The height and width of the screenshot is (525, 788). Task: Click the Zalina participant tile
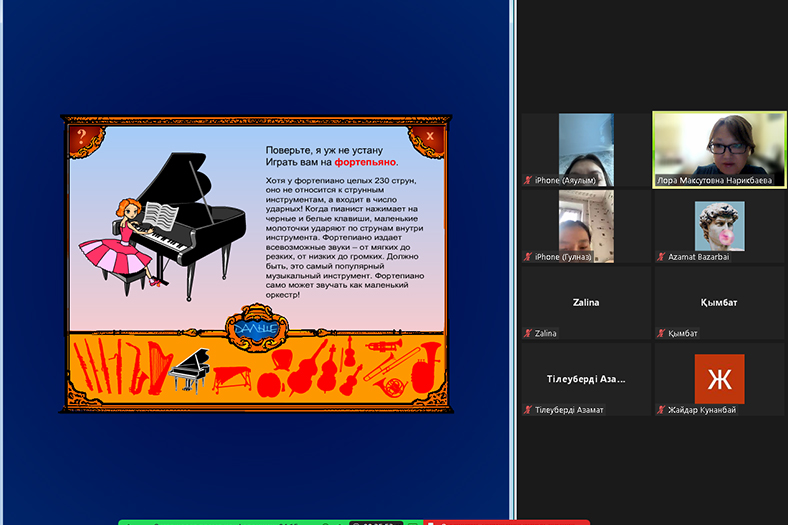click(585, 303)
